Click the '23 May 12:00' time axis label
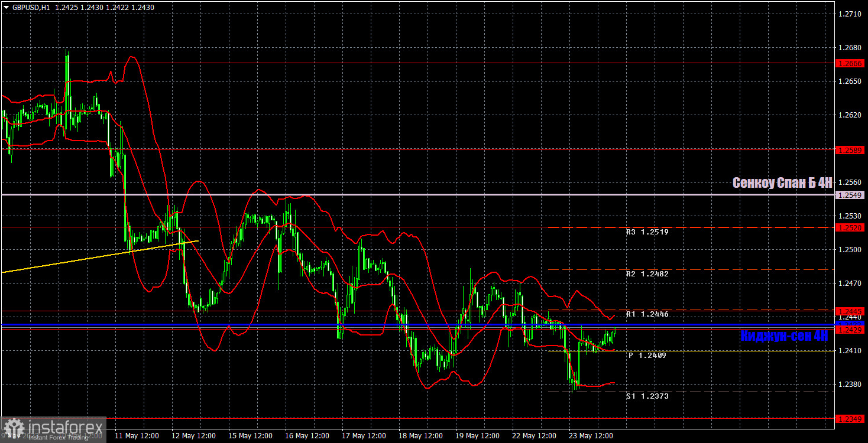This screenshot has height=443, width=868. [591, 436]
